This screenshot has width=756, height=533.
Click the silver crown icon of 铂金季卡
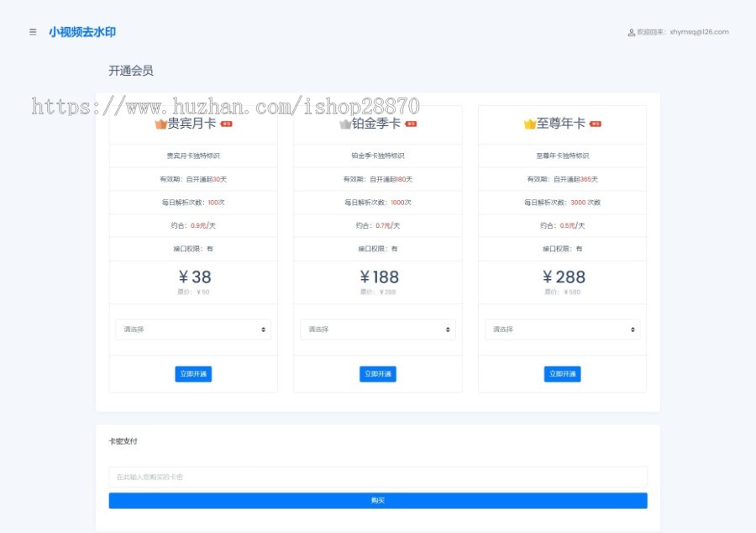[x=345, y=124]
